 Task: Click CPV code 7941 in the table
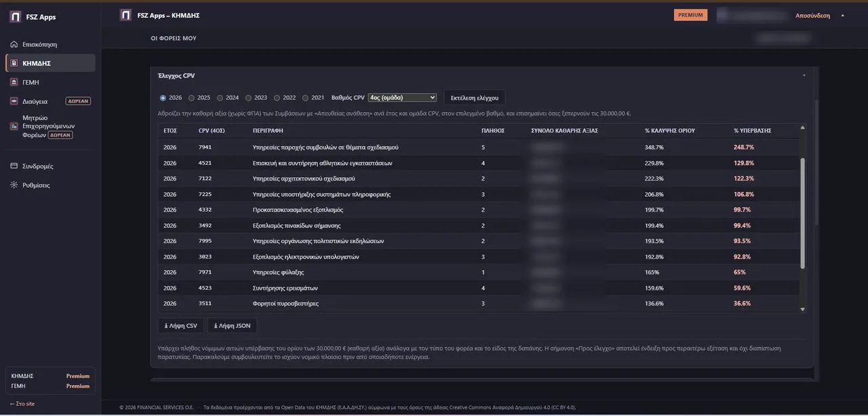click(205, 147)
